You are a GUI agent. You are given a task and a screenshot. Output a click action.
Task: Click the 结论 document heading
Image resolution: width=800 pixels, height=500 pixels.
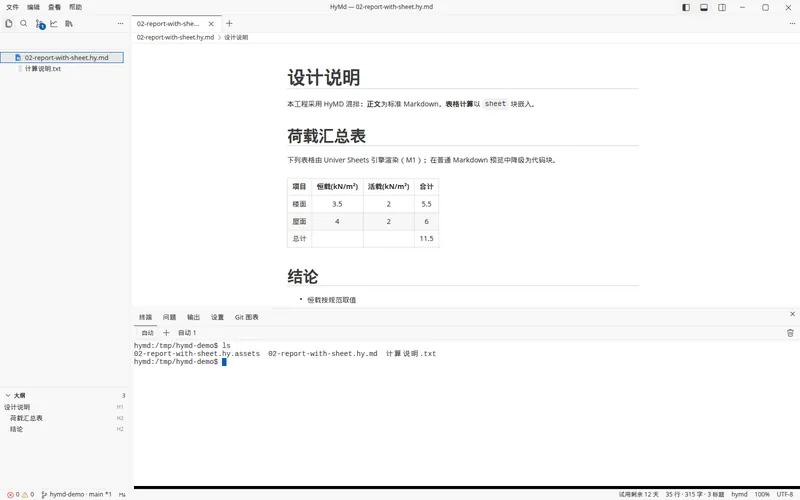[x=303, y=277]
